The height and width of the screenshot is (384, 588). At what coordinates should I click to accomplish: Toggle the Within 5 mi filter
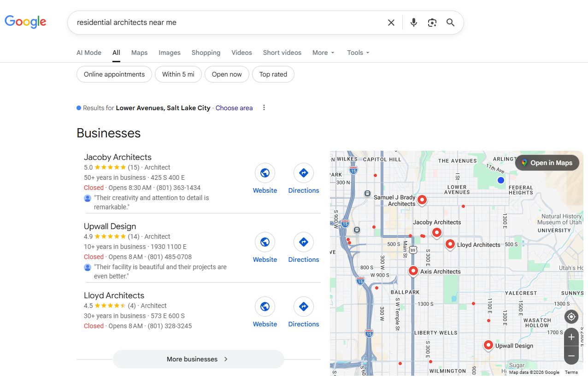[x=178, y=74]
